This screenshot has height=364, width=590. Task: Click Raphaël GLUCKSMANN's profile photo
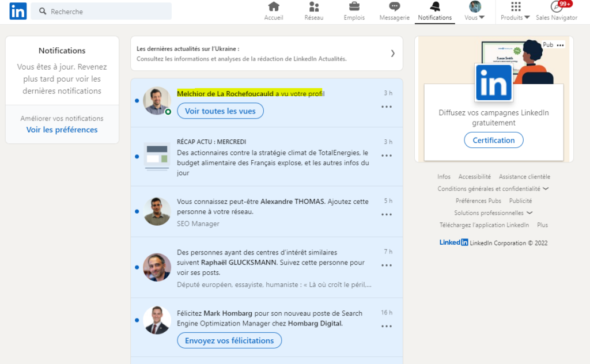[157, 267]
